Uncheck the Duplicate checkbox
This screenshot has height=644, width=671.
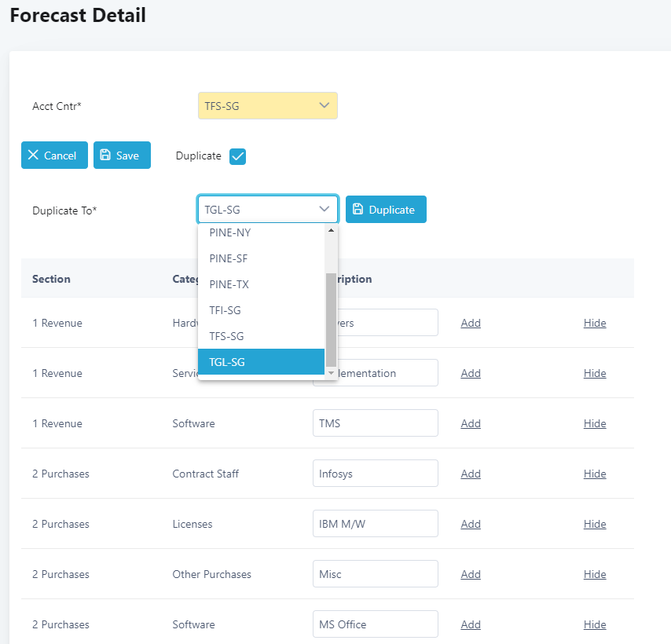click(237, 156)
